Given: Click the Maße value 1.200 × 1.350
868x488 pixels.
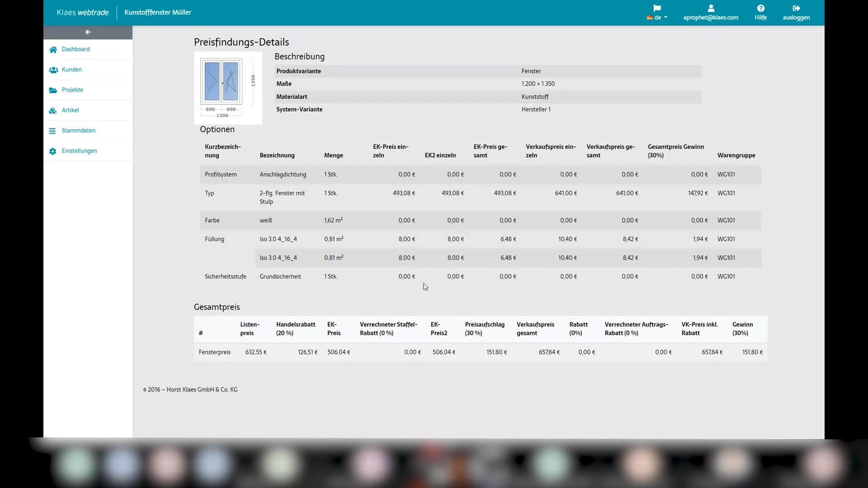Looking at the screenshot, I should [x=538, y=84].
